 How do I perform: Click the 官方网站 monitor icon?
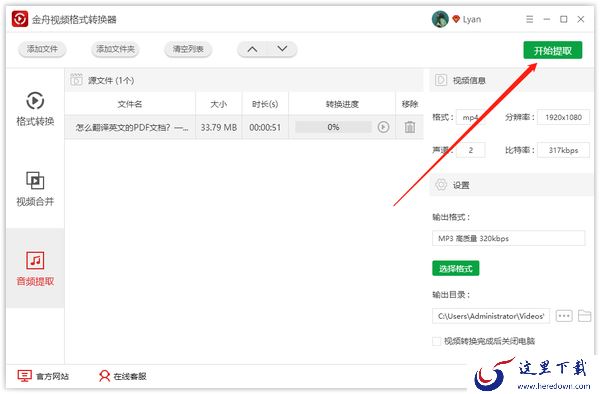[24, 376]
